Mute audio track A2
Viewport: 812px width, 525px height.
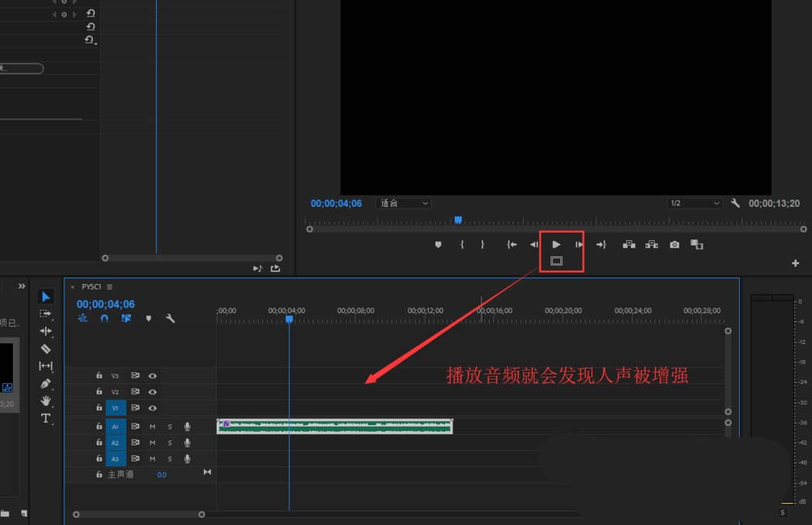pyautogui.click(x=153, y=443)
